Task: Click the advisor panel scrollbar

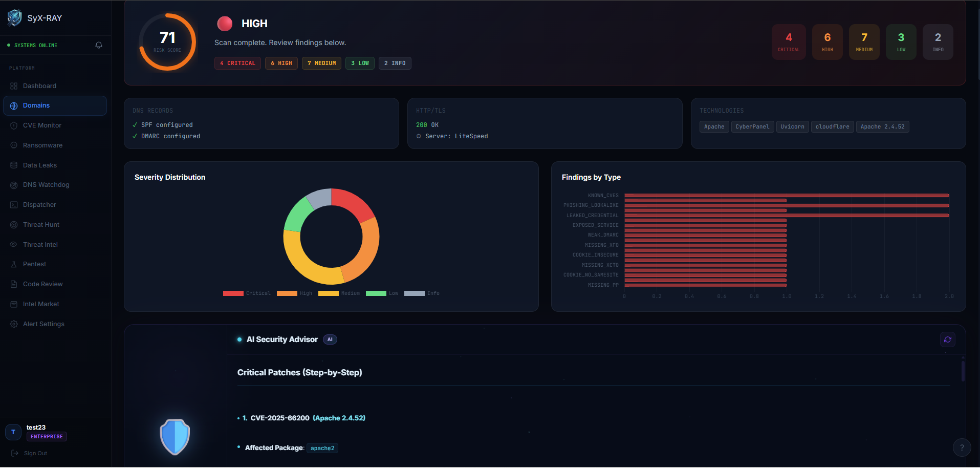Action: pyautogui.click(x=963, y=371)
